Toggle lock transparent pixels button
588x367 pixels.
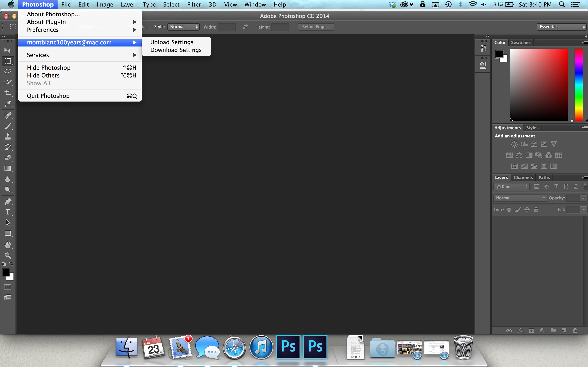pyautogui.click(x=509, y=210)
